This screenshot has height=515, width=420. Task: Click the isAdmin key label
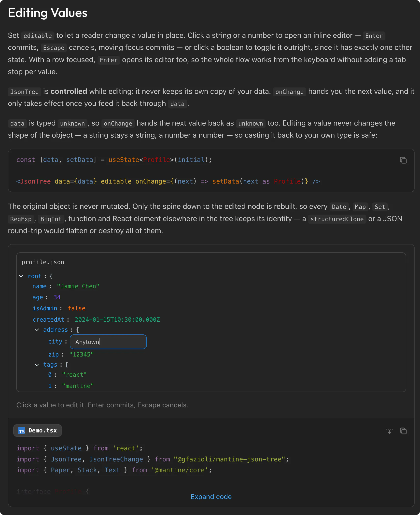(x=45, y=308)
